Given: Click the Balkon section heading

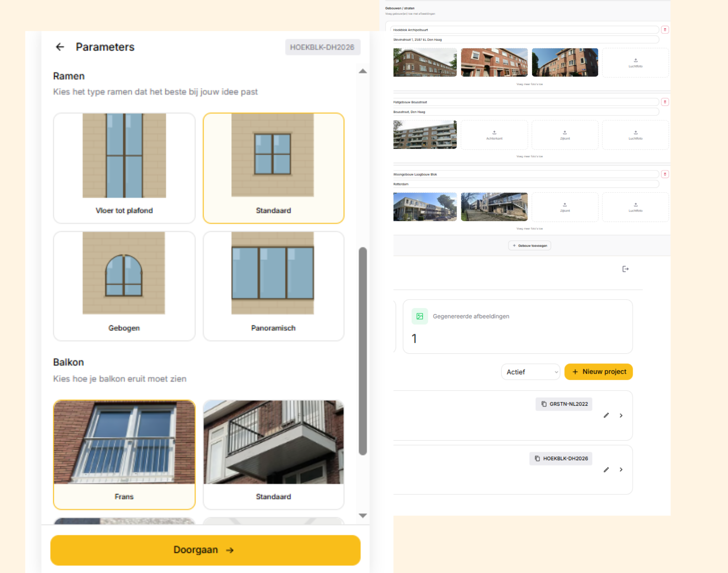Looking at the screenshot, I should (68, 362).
